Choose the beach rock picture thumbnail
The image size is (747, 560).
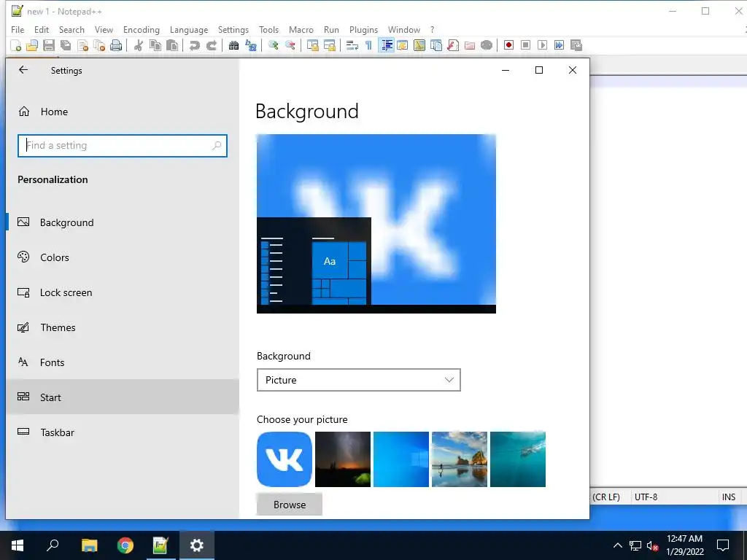[460, 459]
